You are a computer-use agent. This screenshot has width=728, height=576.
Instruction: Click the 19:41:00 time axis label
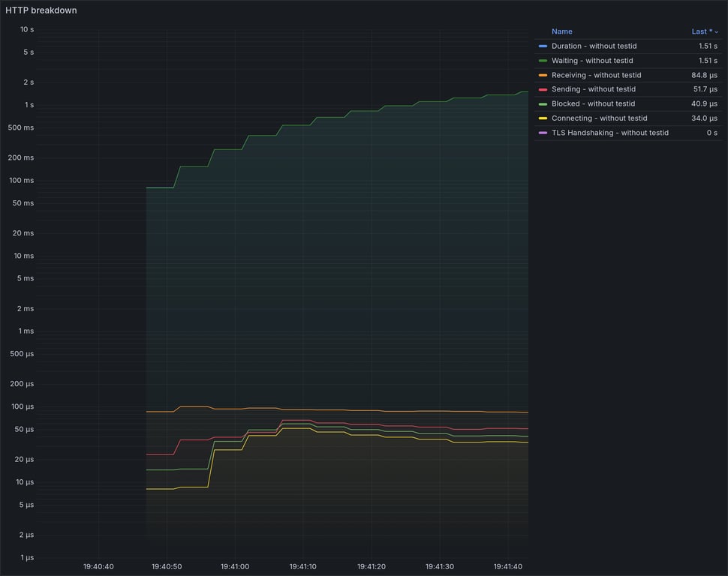235,567
